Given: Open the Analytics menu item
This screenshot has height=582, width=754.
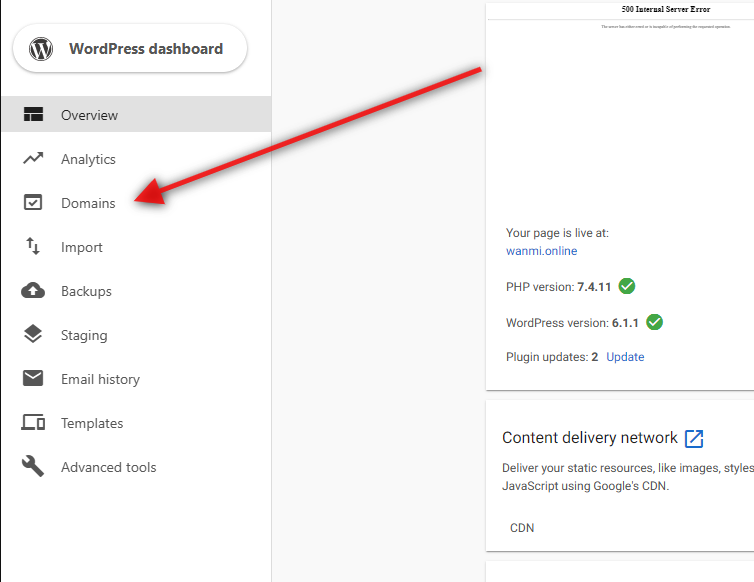Looking at the screenshot, I should (88, 159).
